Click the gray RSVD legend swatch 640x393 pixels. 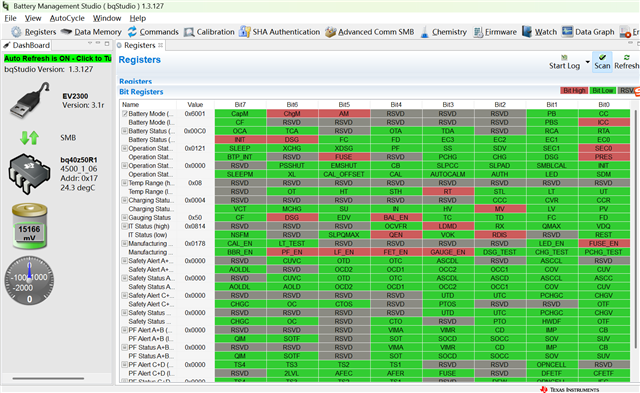point(627,91)
